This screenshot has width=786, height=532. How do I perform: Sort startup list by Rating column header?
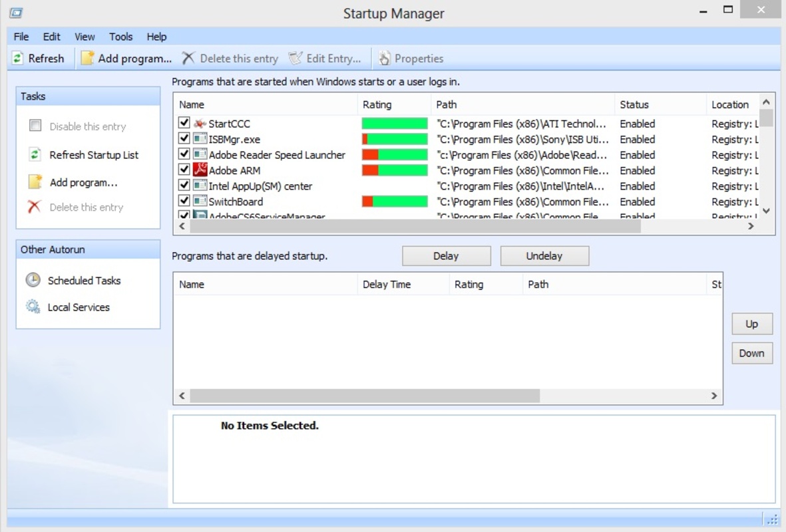point(377,104)
